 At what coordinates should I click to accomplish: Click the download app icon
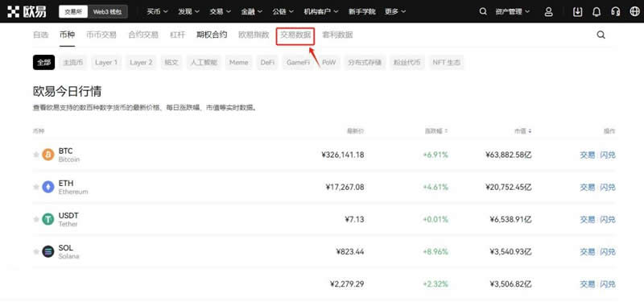[x=577, y=11]
